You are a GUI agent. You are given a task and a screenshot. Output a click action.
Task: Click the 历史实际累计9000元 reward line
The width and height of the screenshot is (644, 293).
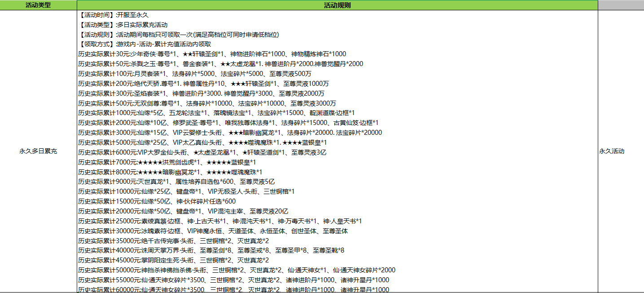(x=176, y=182)
